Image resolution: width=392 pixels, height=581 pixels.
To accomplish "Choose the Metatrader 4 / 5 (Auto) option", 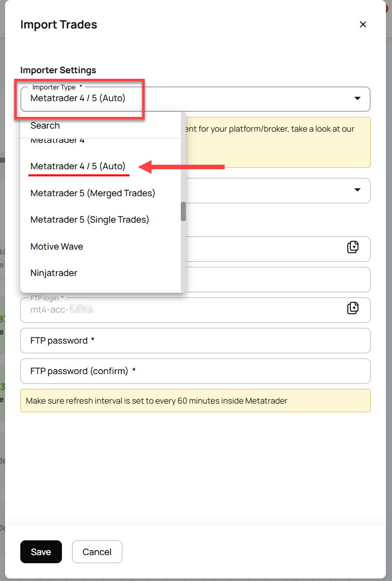I will 79,166.
